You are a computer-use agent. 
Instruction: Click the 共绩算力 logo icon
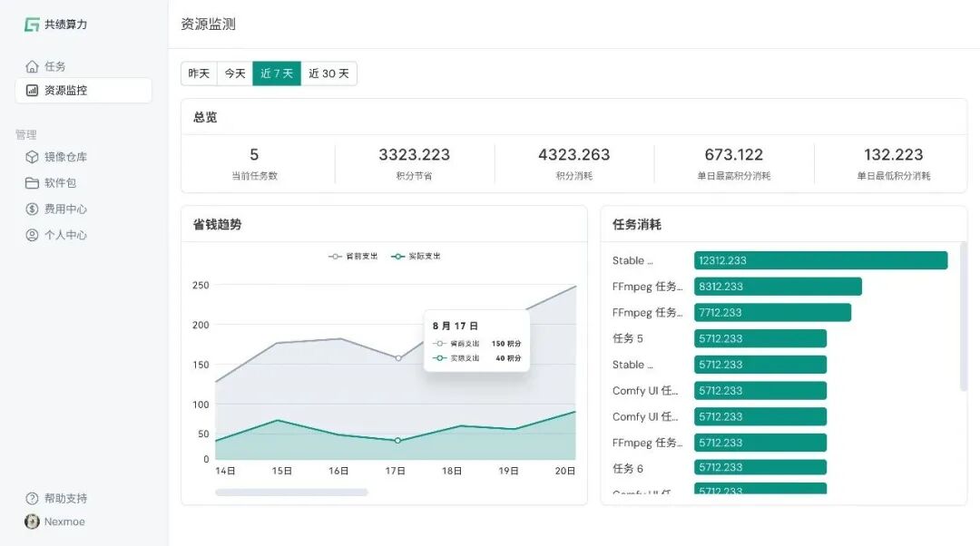[30, 24]
